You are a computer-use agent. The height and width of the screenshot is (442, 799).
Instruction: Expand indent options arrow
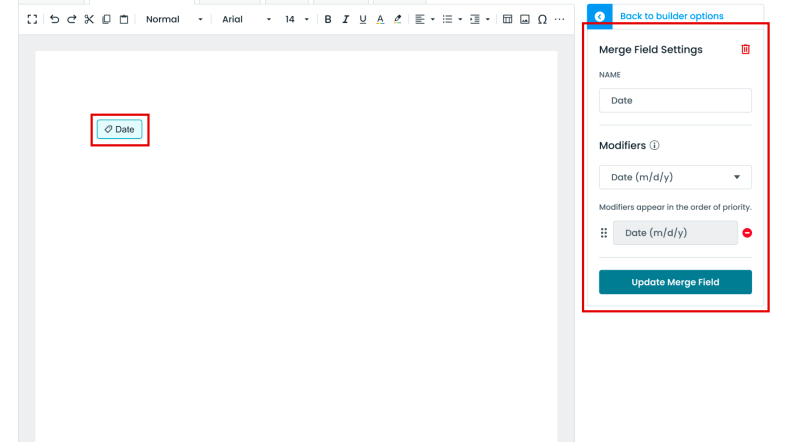(x=488, y=19)
